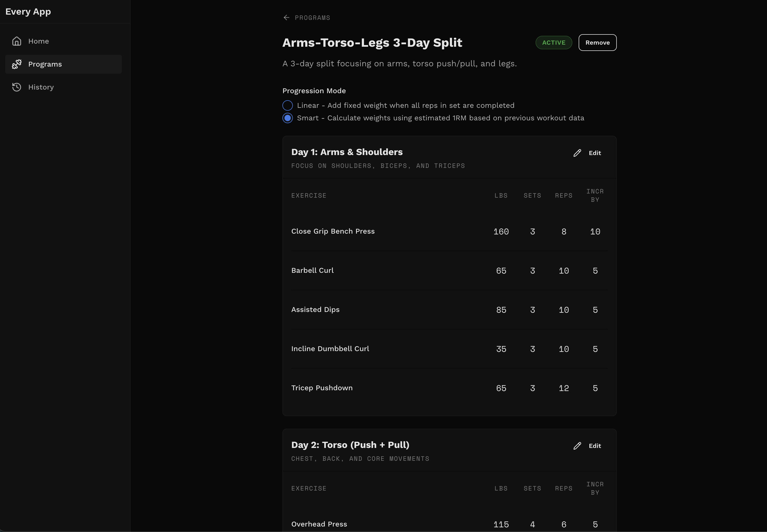Open Programs sidebar menu item
This screenshot has width=767, height=532.
point(45,64)
